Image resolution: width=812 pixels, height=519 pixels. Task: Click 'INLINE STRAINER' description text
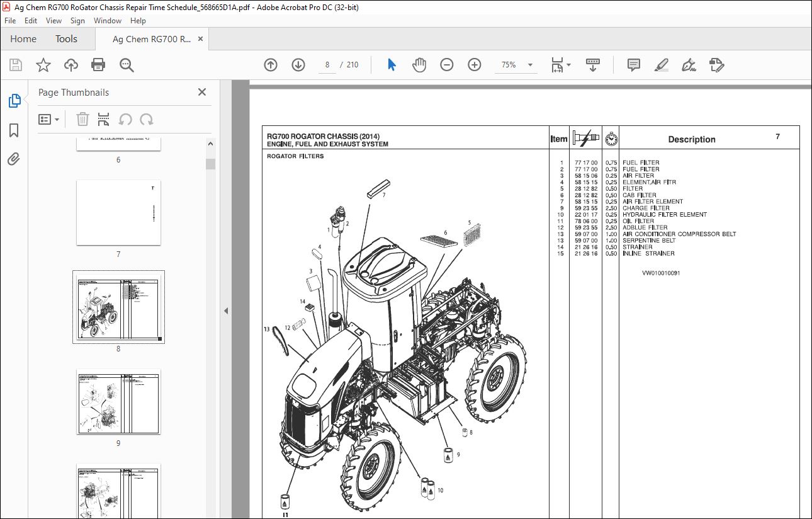click(648, 254)
